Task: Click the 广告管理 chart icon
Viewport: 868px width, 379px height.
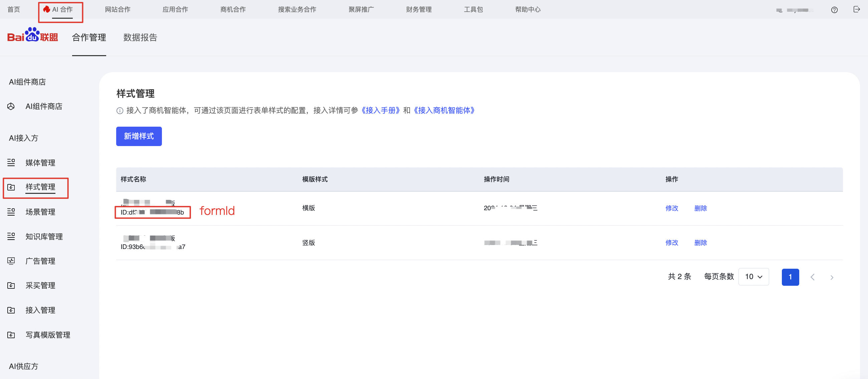Action: tap(11, 261)
